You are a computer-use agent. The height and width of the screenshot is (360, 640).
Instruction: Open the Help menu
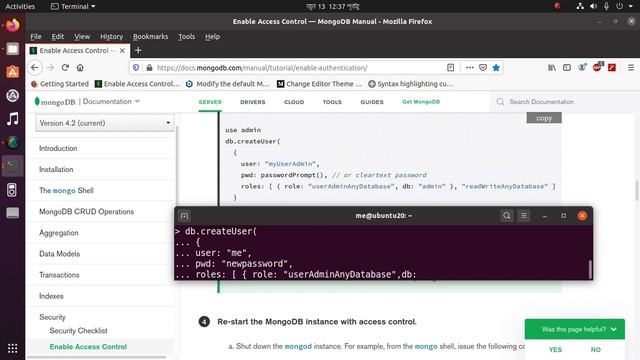(x=212, y=36)
